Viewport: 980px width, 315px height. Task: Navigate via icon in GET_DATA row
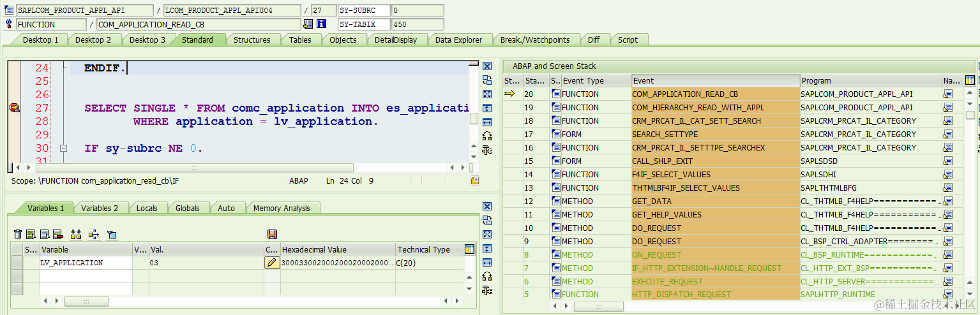[948, 201]
